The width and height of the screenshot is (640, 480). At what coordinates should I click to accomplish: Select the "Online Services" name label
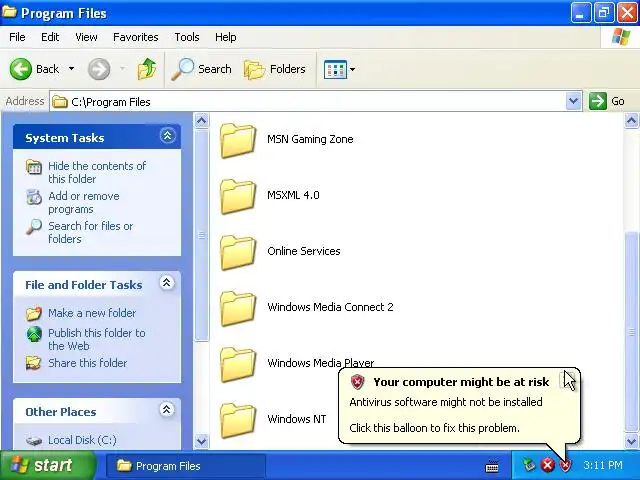coord(304,251)
